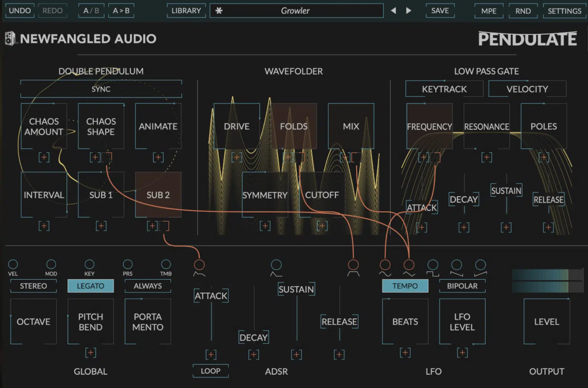
Task: Click the MIX control in Wavefolder
Action: tap(351, 126)
